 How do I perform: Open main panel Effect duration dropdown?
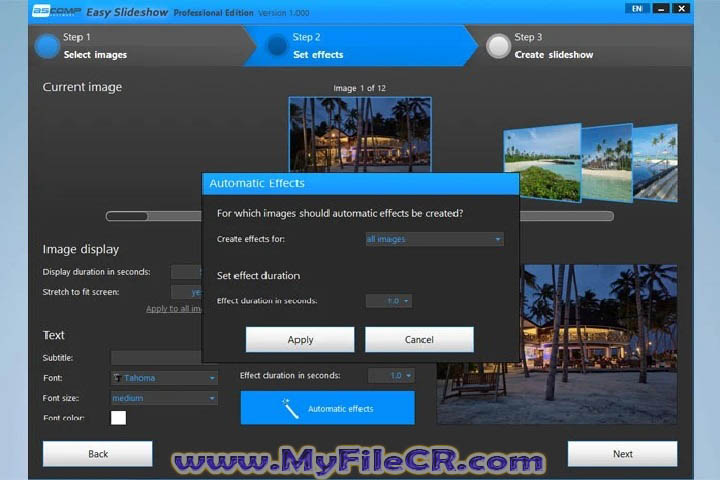tap(391, 376)
